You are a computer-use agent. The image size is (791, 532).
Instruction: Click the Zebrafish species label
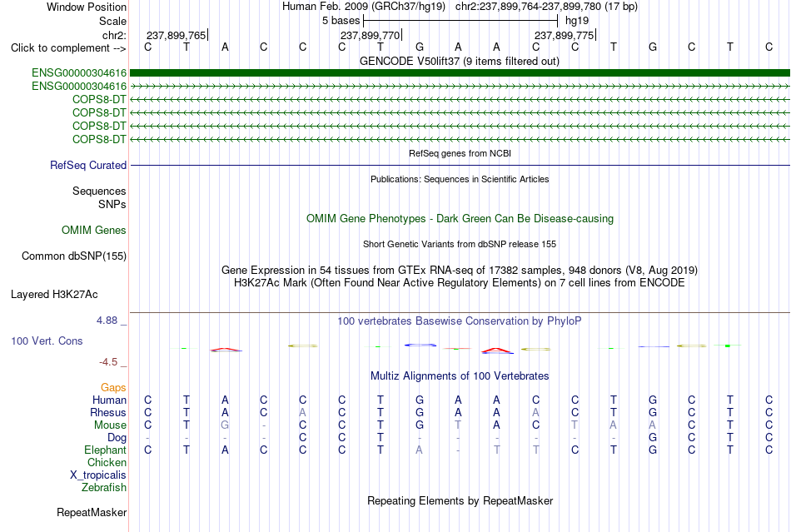coord(104,488)
